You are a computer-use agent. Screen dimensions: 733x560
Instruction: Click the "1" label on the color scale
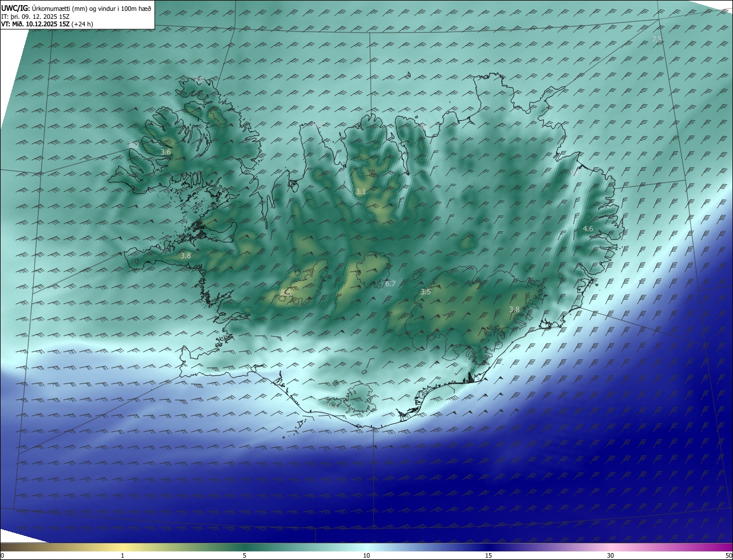tap(123, 555)
